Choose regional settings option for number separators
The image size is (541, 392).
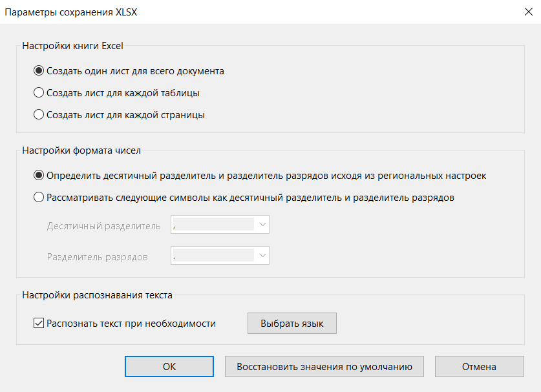point(39,174)
